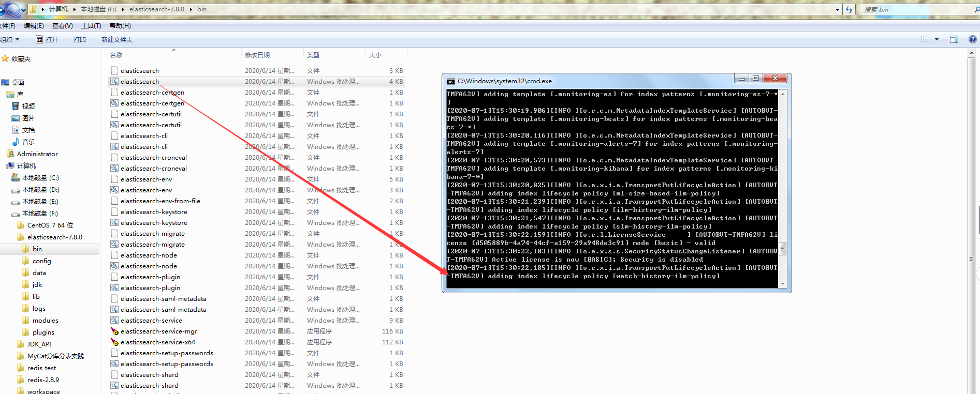980x394 pixels.
Task: Select the jdk folder in tree
Action: [37, 284]
